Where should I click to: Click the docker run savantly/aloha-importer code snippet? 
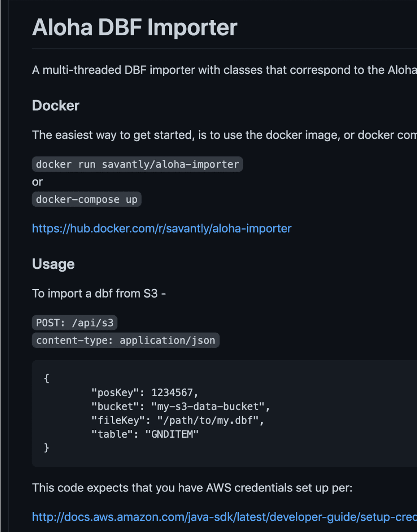pyautogui.click(x=137, y=164)
